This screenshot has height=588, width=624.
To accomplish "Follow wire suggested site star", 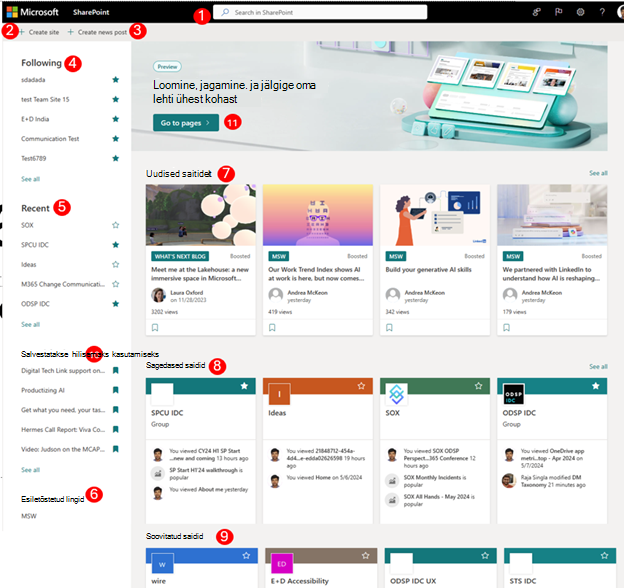I will pyautogui.click(x=246, y=555).
